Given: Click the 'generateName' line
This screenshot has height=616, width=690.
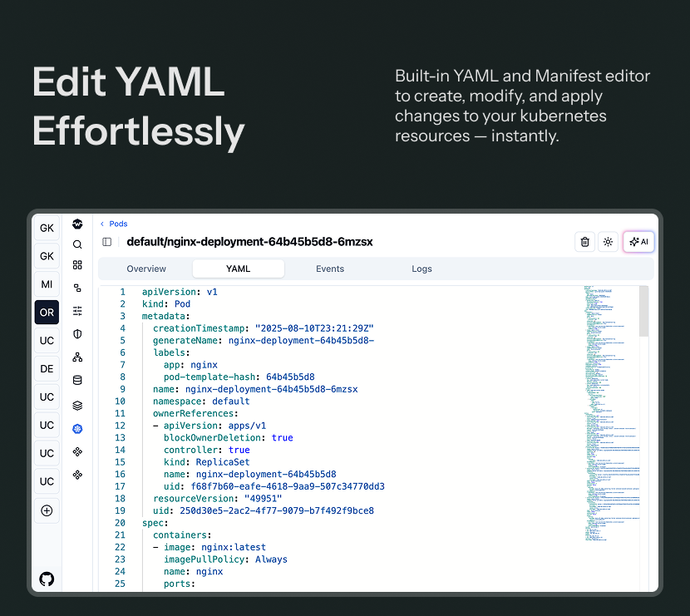Looking at the screenshot, I should pyautogui.click(x=264, y=341).
